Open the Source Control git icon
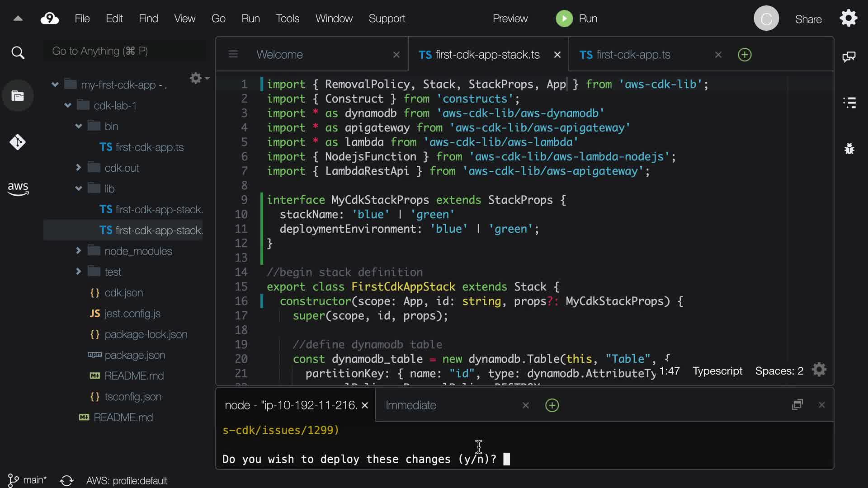Screen dimensions: 868x488 click(18, 142)
